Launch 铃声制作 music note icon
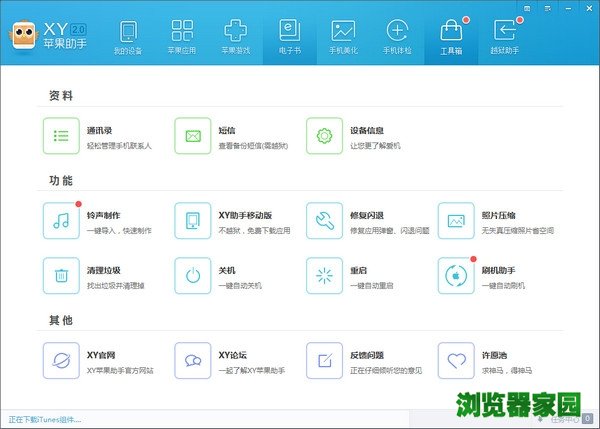 (61, 221)
